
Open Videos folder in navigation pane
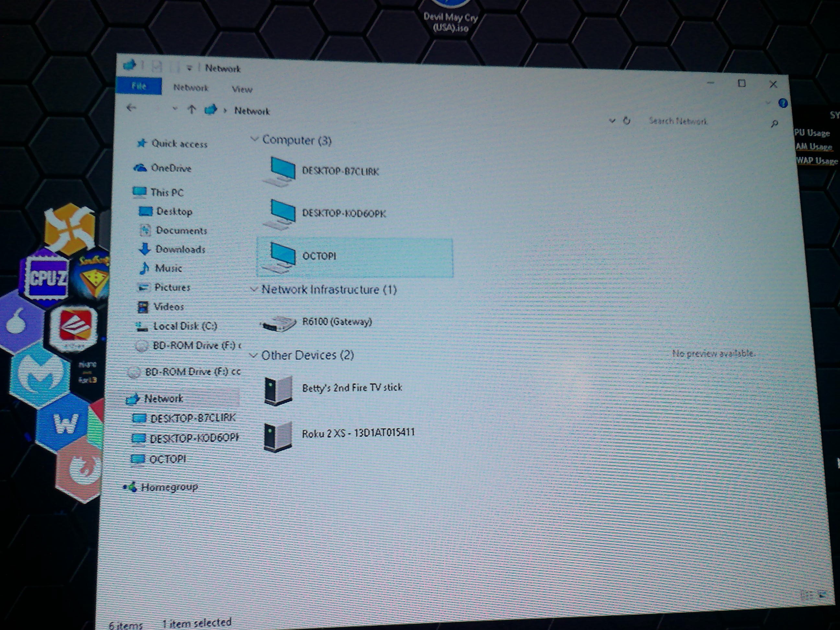pos(160,307)
